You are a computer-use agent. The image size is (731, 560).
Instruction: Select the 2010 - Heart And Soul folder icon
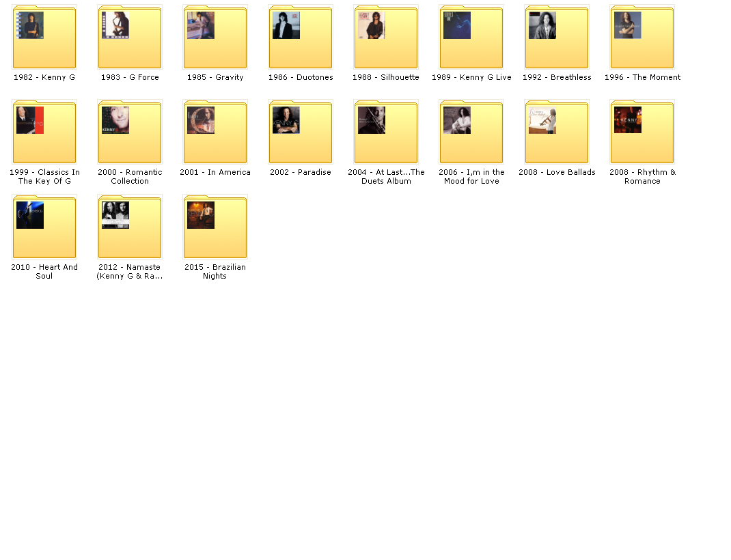tap(44, 227)
